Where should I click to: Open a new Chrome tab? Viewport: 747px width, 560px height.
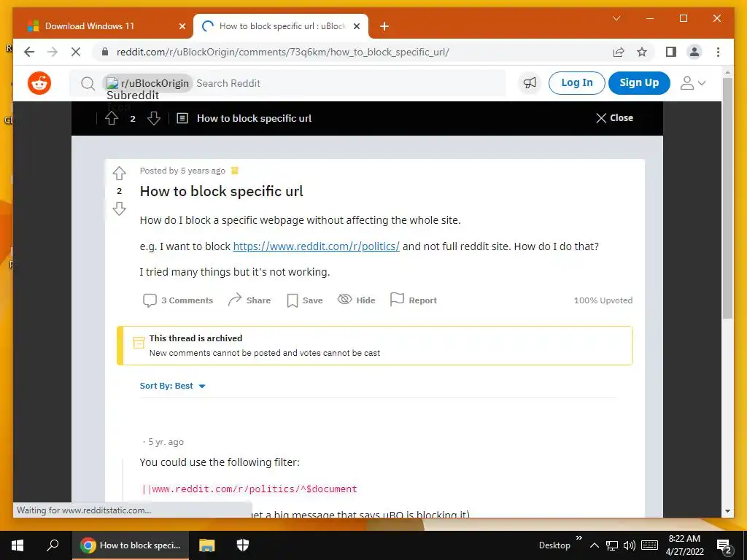384,27
